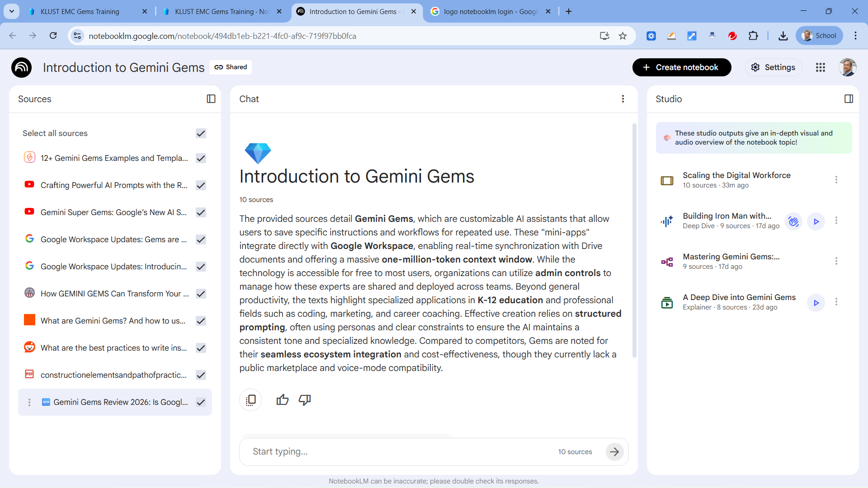Screen dimensions: 868x488
Task: Reload the current page
Action: click(x=53, y=36)
